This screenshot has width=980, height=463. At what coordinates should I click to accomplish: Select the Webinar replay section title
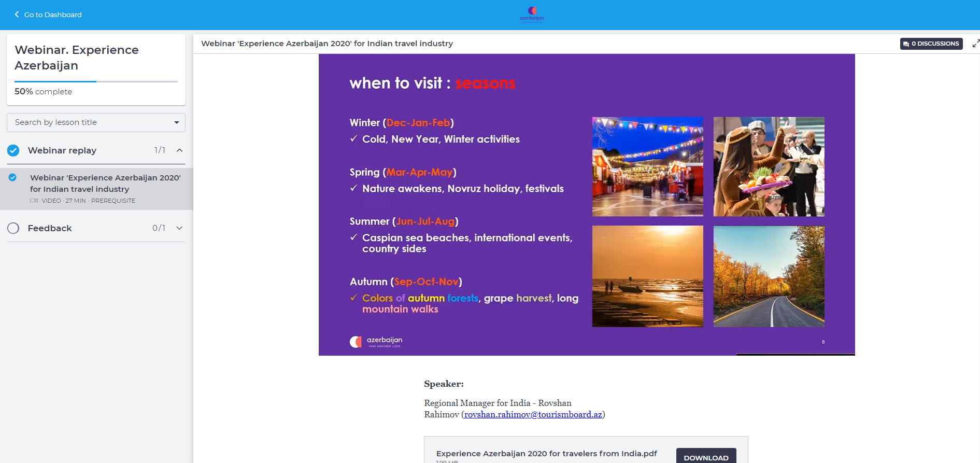(x=62, y=150)
